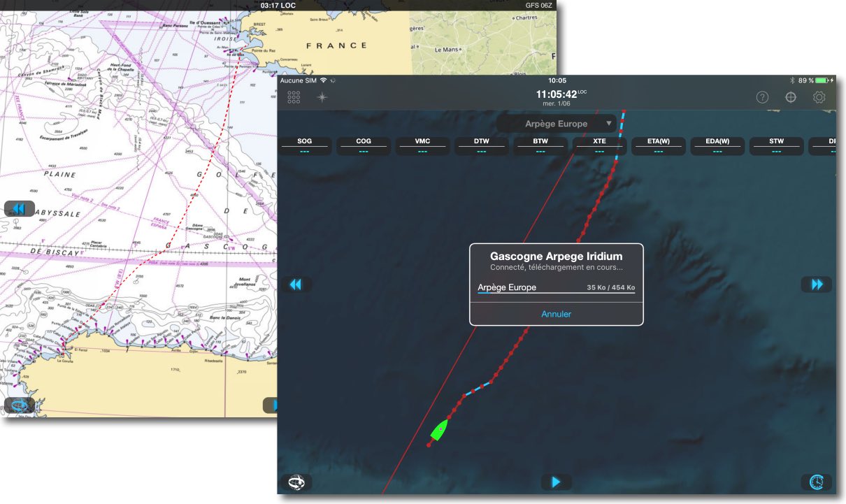Viewport: 846px width, 504px height.
Task: Tap the compass star icon
Action: pos(322,97)
